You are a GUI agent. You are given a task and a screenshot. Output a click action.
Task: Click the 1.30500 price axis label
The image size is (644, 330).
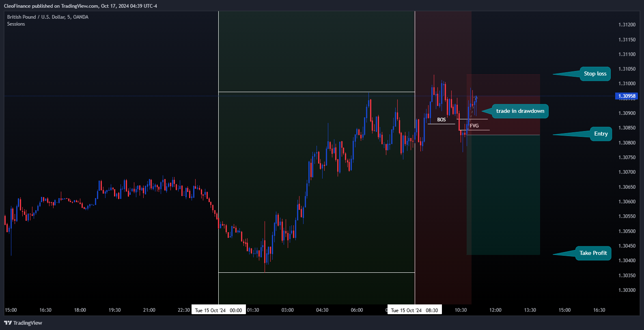[x=627, y=231]
